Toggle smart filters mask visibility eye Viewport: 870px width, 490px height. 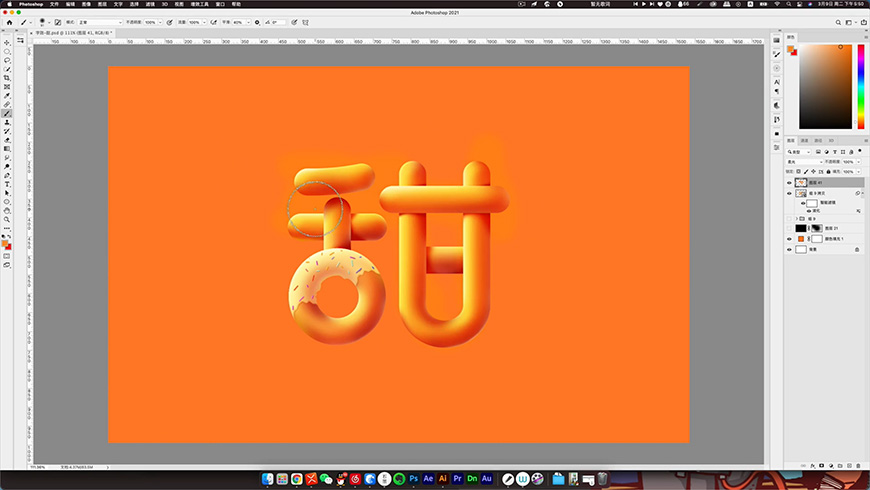point(803,203)
